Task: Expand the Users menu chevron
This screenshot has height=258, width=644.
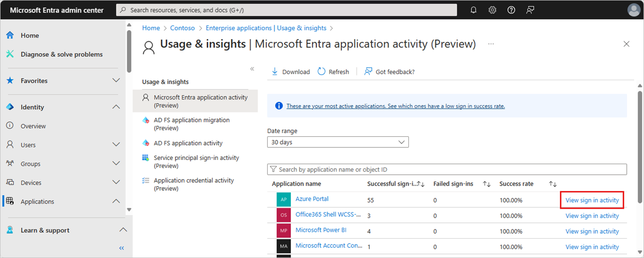Action: click(116, 145)
